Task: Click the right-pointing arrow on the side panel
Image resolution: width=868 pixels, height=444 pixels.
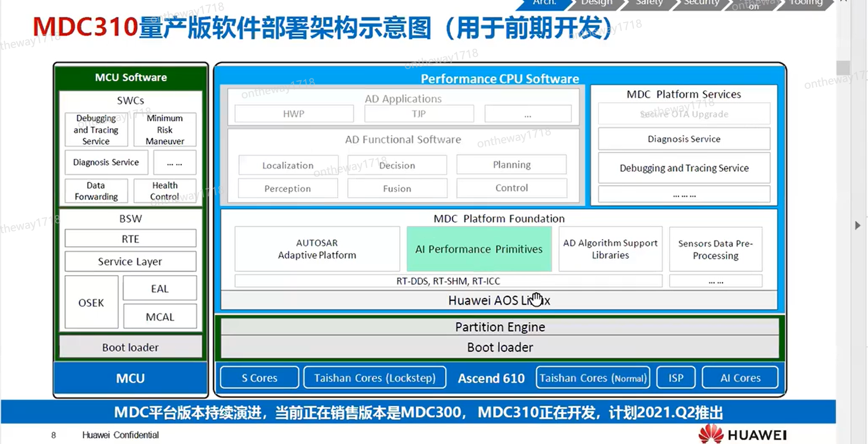Action: click(857, 225)
